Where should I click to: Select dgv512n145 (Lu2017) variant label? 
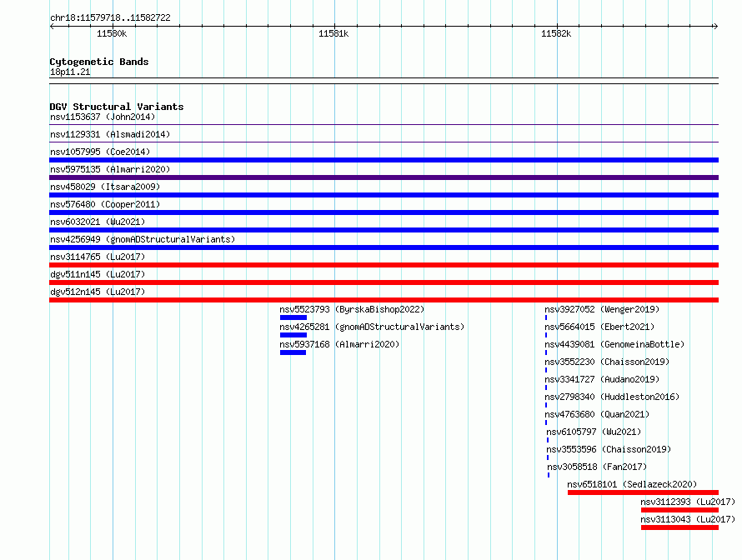98,292
